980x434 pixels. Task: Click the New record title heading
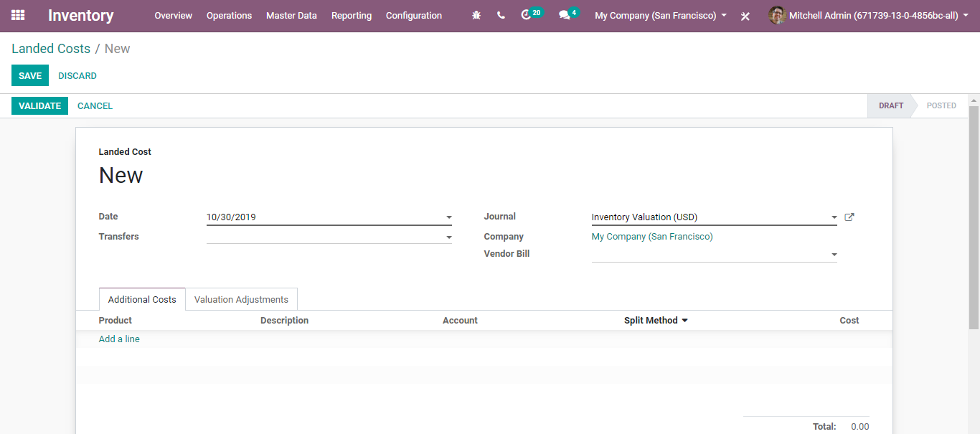coord(121,176)
